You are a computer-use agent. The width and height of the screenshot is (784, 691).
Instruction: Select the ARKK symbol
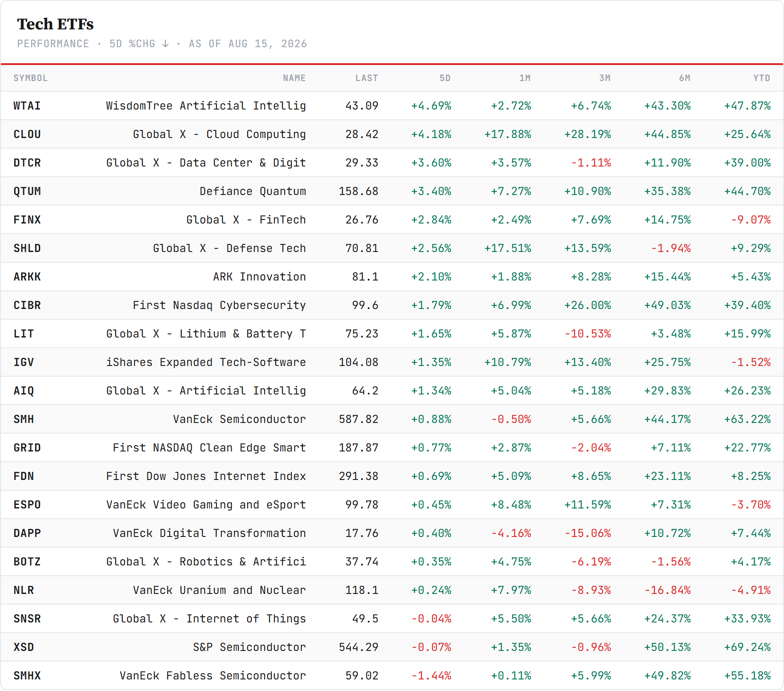click(27, 277)
